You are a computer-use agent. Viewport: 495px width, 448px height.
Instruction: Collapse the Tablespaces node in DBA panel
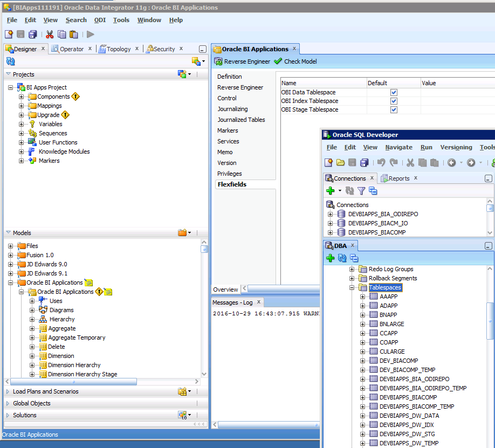click(x=352, y=288)
